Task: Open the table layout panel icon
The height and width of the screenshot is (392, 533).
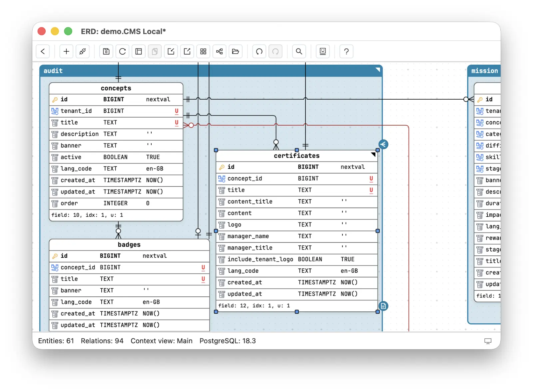Action: (x=139, y=51)
